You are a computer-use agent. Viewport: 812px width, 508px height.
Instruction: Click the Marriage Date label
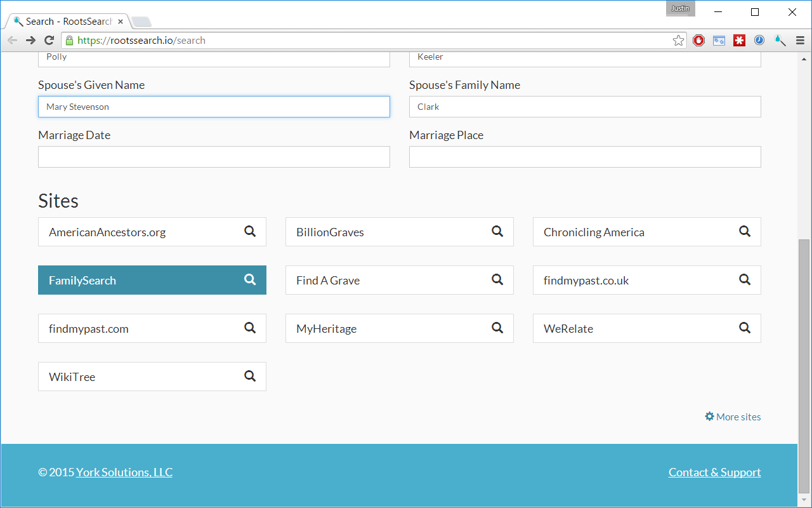[74, 135]
